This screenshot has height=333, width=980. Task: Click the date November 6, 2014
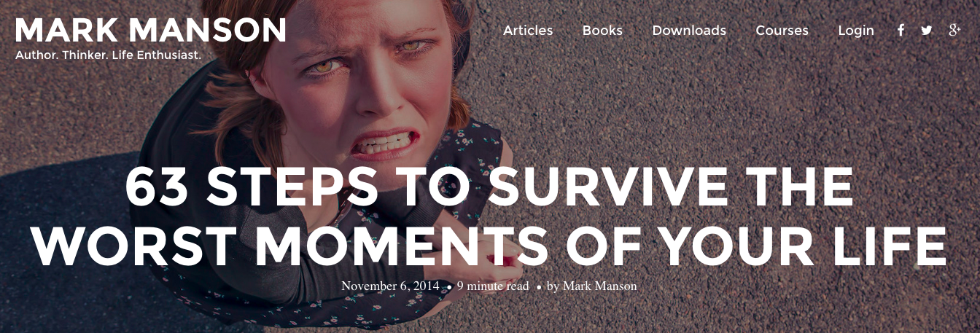390,286
